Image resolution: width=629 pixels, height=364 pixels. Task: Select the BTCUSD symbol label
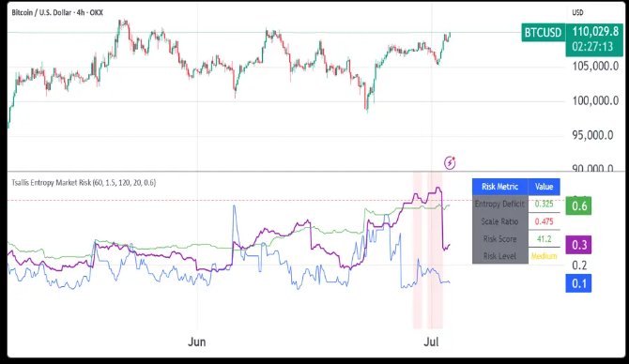coord(544,32)
